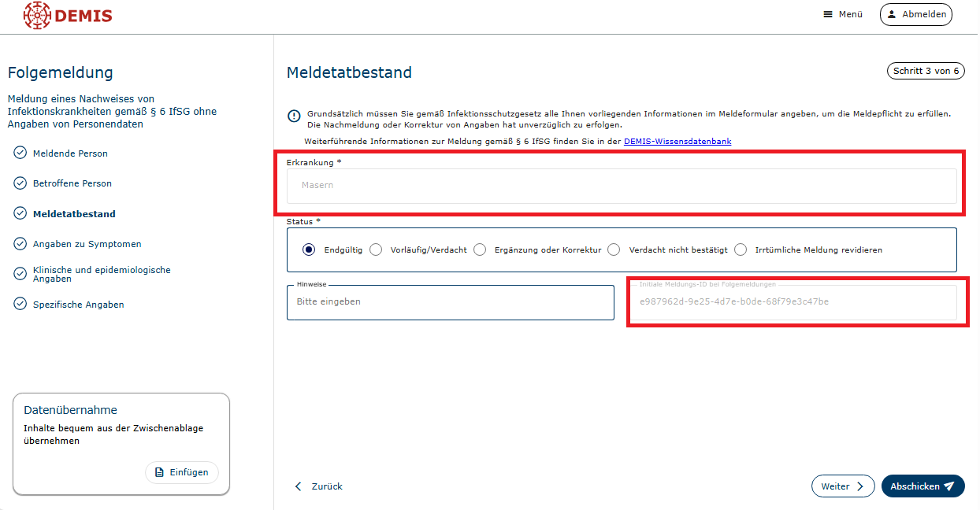Click the back chevron arrow by Zurück
The image size is (980, 510).
[x=298, y=486]
